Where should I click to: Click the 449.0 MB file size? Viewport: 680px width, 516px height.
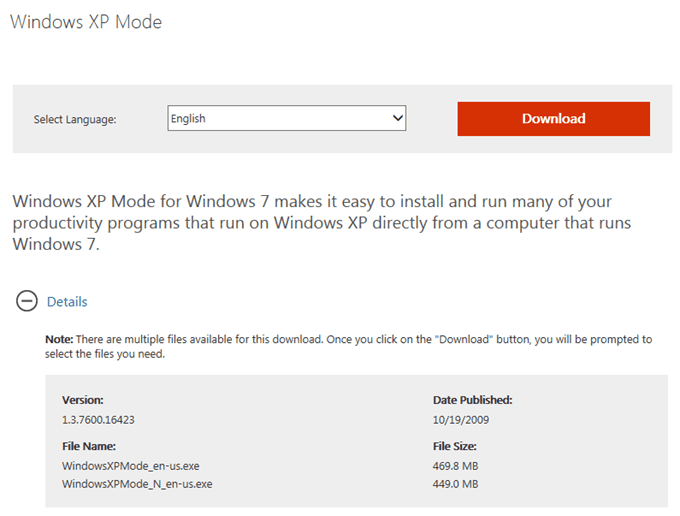click(455, 484)
